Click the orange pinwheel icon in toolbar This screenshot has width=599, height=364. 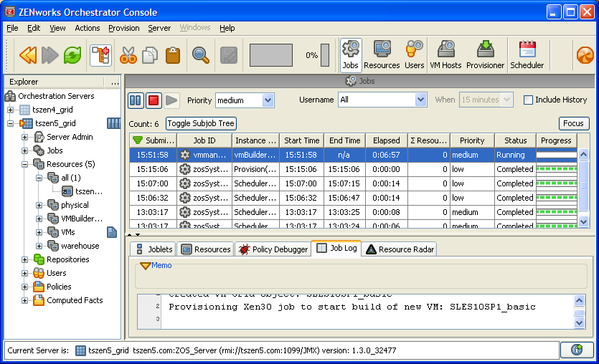pos(585,55)
